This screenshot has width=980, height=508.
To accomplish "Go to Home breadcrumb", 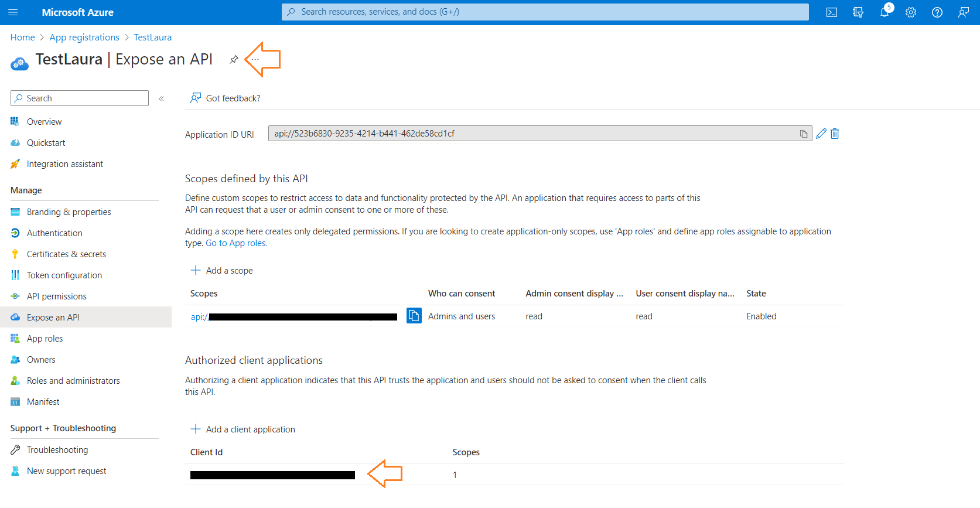I will point(23,37).
